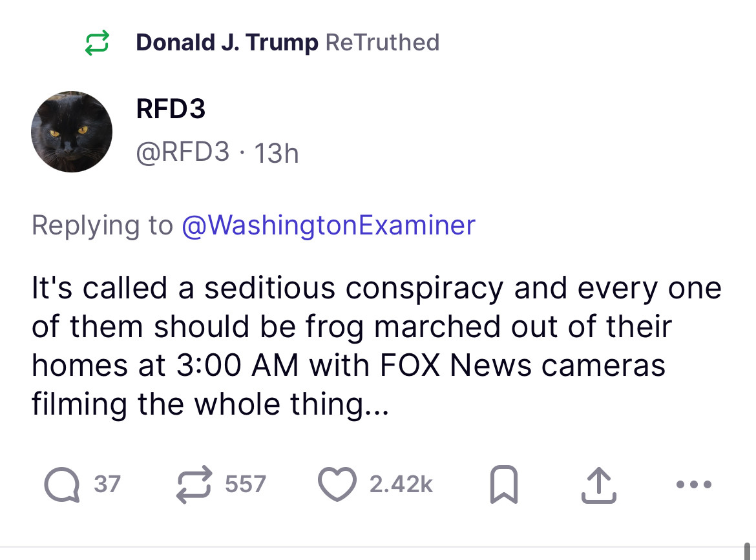This screenshot has height=560, width=756.
Task: Click the 'ReTruthed' label text
Action: [x=383, y=43]
